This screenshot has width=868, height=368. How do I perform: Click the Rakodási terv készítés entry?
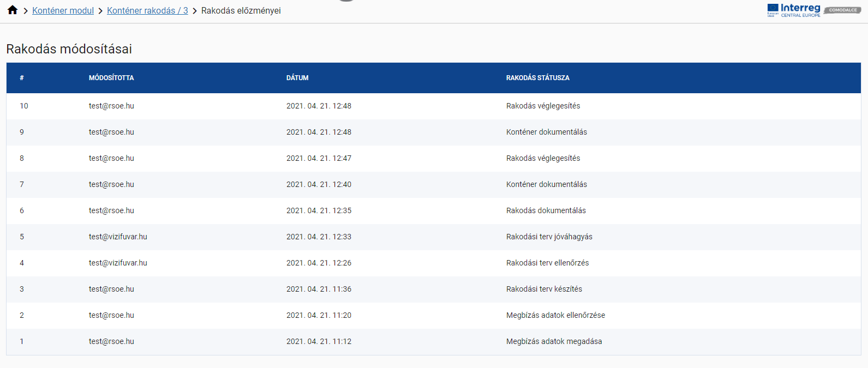[544, 289]
